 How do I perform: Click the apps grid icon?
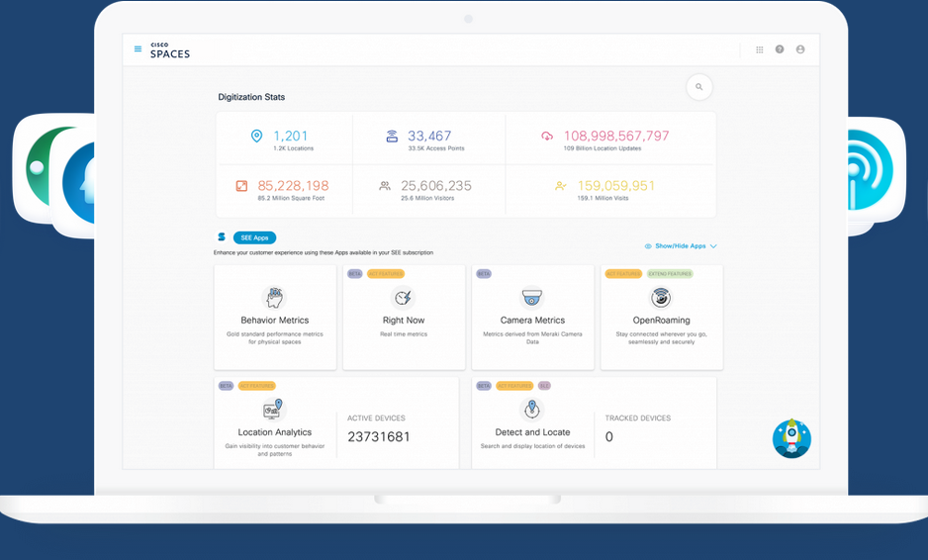tap(760, 49)
